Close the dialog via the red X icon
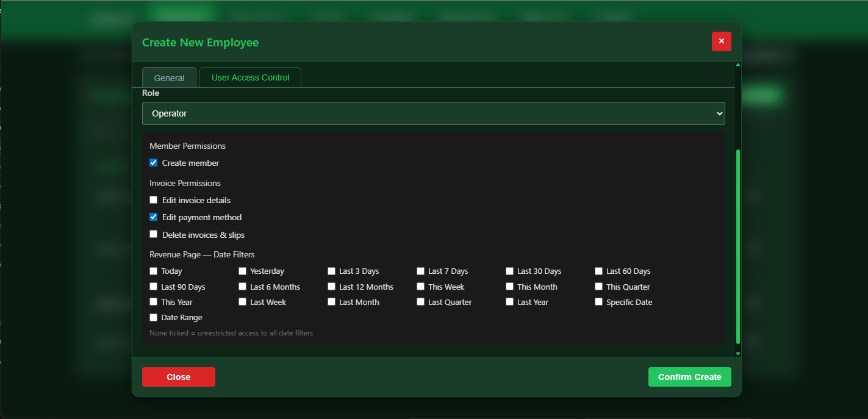868x419 pixels. 721,41
